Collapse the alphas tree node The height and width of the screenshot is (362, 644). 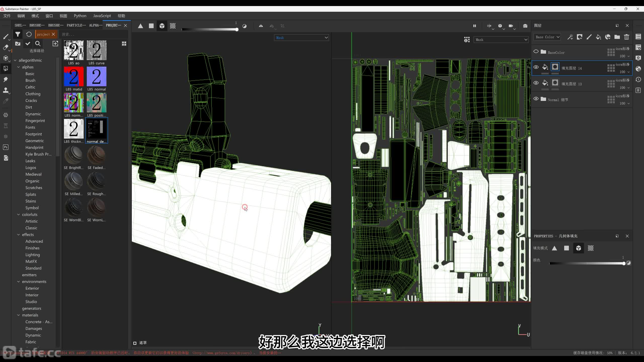click(18, 67)
